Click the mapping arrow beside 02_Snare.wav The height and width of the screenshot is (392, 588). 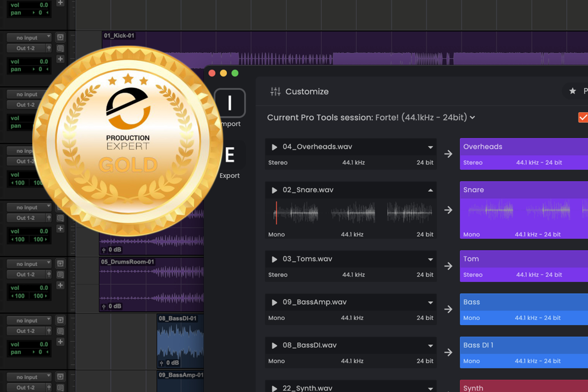pos(448,210)
